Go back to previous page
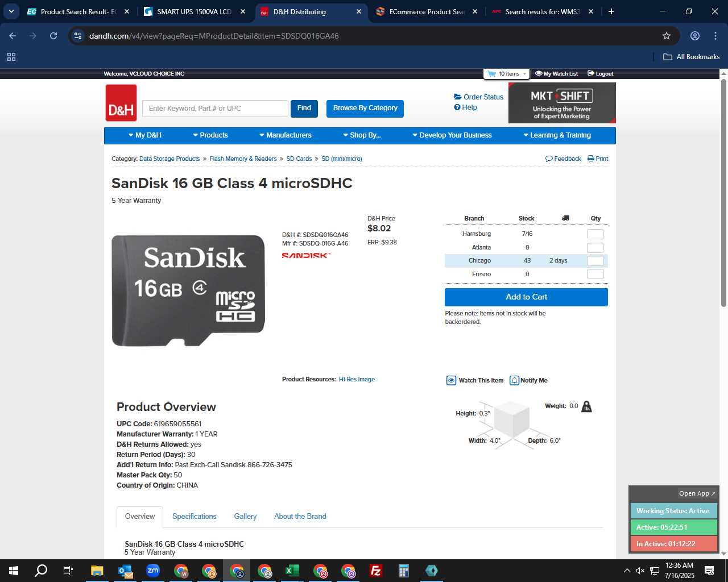The height and width of the screenshot is (582, 728). pos(13,36)
